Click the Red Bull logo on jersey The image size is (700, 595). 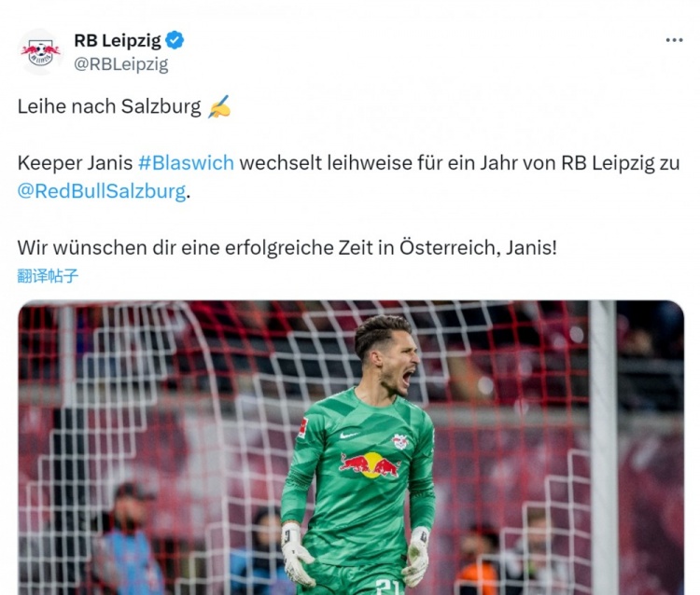(x=370, y=464)
